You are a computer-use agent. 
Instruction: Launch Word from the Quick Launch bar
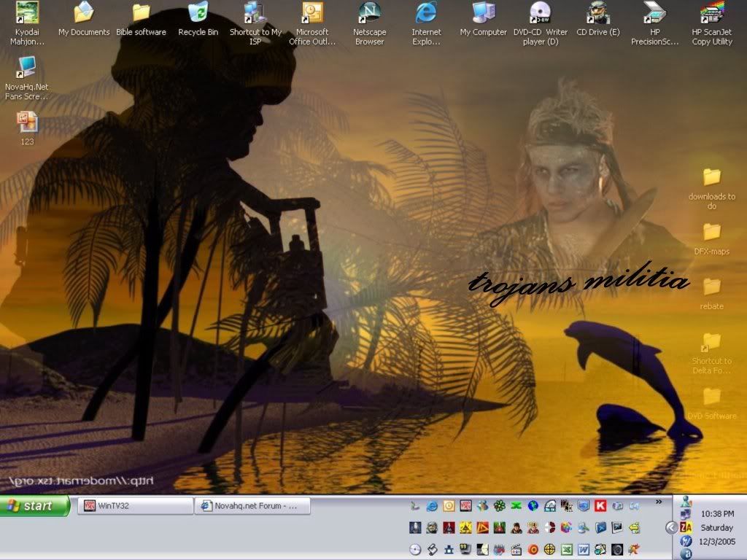583,549
